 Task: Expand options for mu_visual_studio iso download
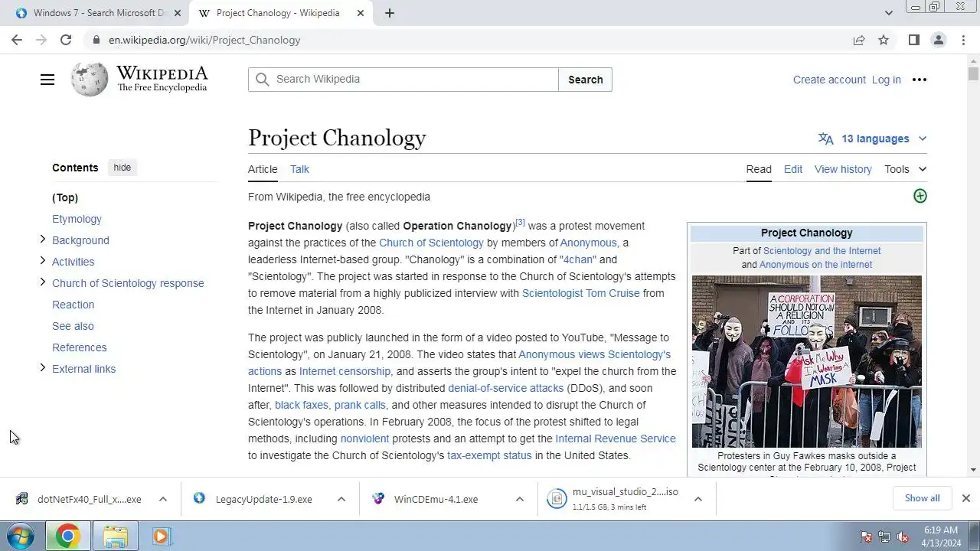click(x=698, y=499)
